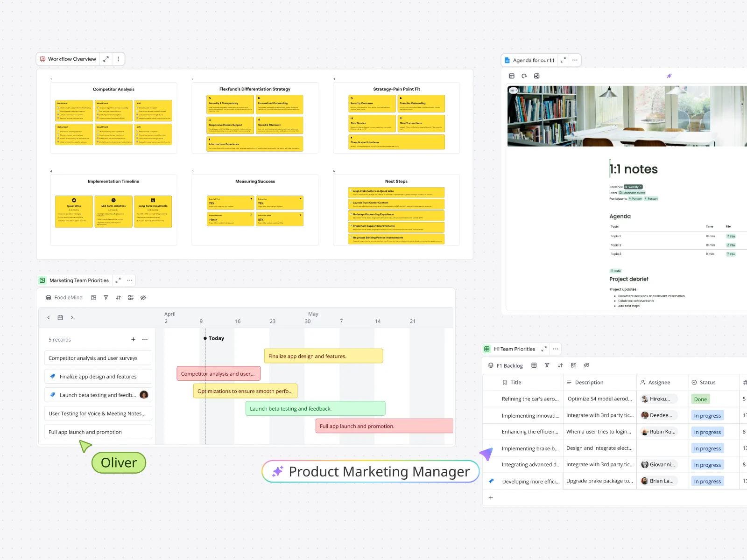747x560 pixels.
Task: Expand the Workflow Overview widget to fullscreen
Action: click(x=106, y=59)
